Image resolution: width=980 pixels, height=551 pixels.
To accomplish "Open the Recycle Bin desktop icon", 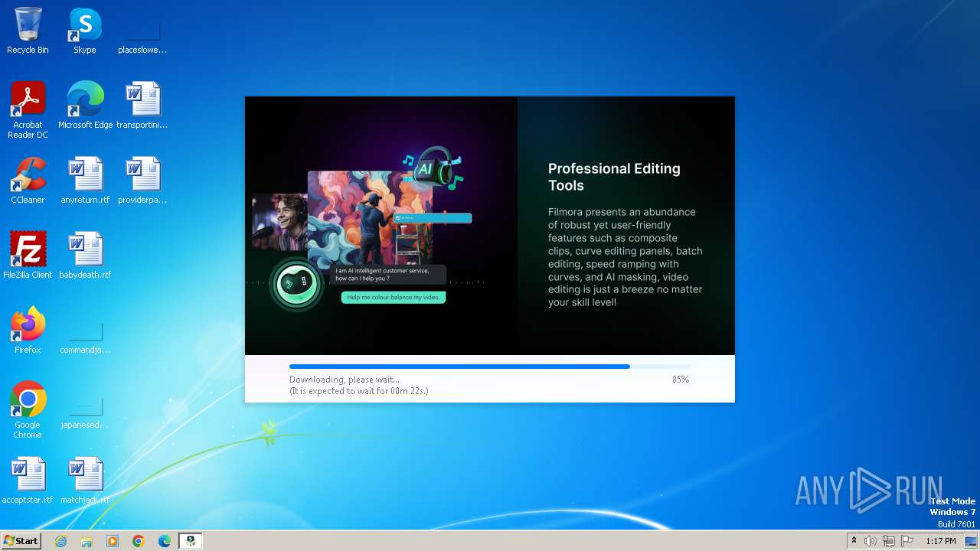I will click(28, 31).
